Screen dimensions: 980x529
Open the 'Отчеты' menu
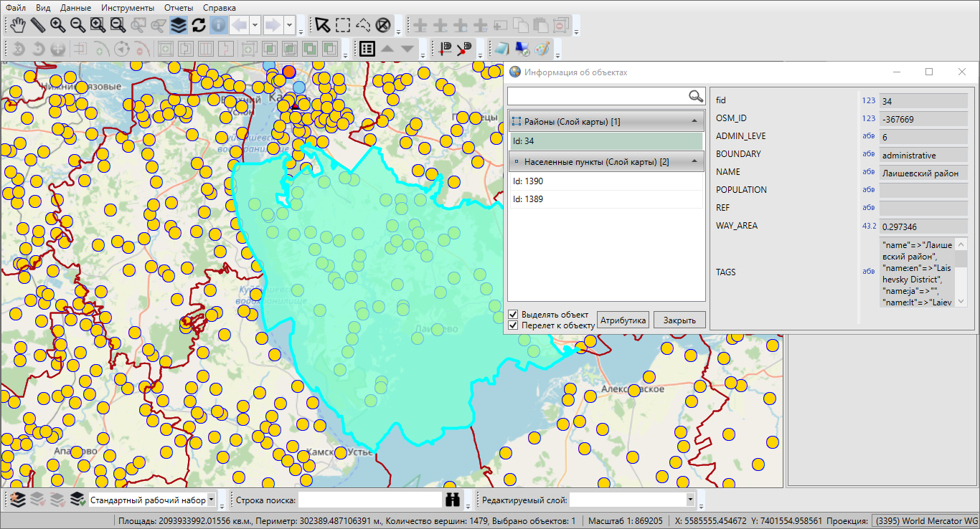[x=178, y=8]
